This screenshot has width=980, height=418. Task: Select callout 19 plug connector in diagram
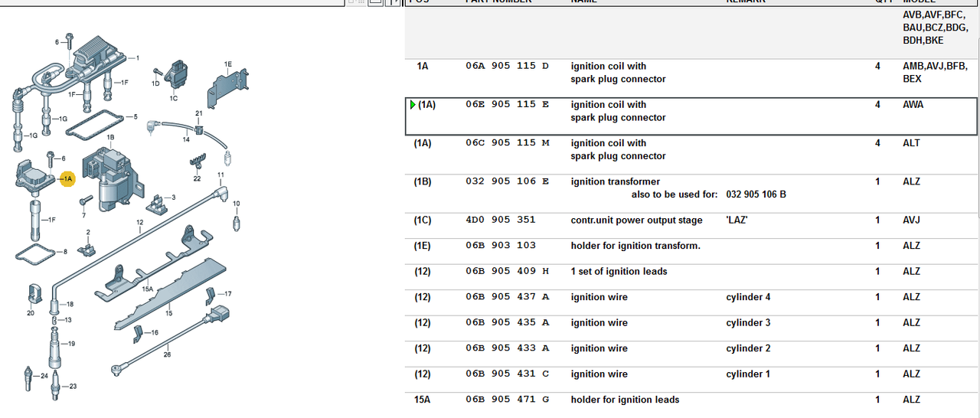(70, 344)
